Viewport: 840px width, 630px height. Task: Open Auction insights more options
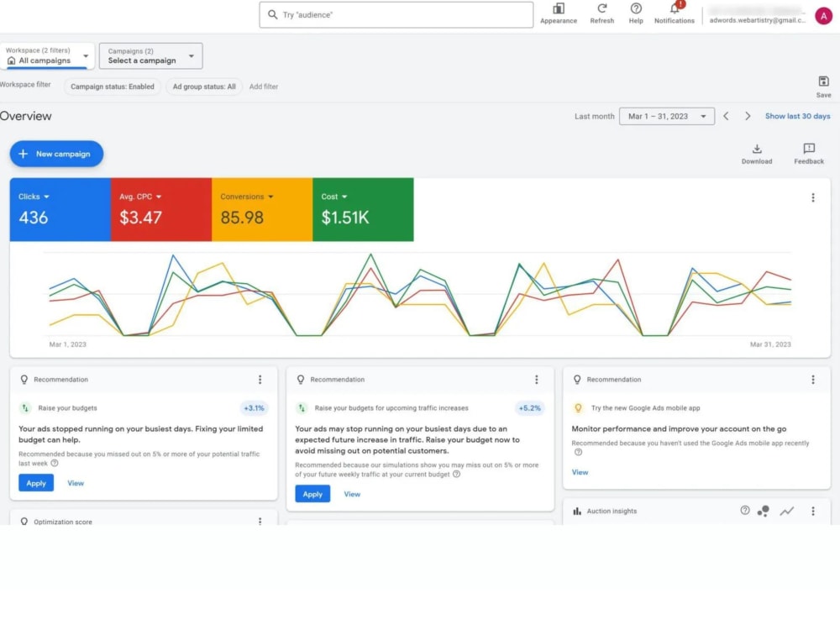click(812, 511)
